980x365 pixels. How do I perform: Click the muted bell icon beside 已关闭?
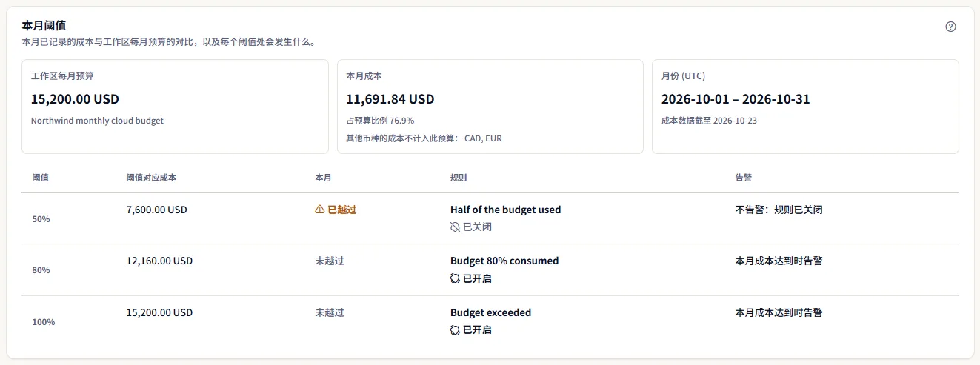pyautogui.click(x=455, y=227)
